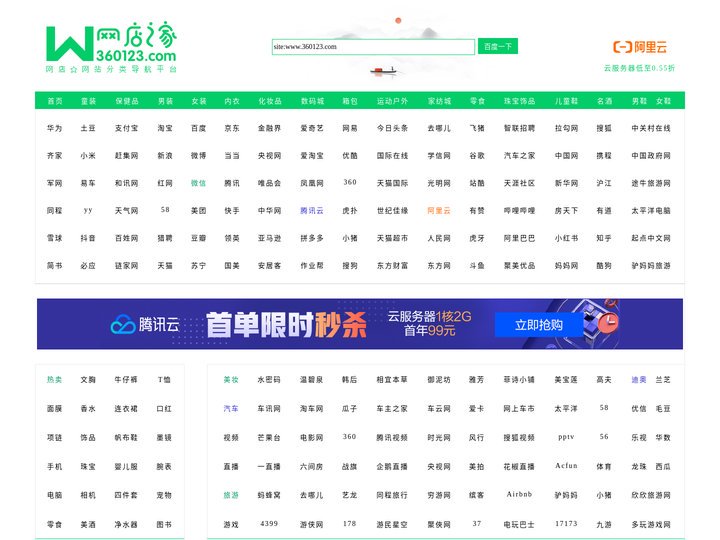Visit the 今日头条 link
The image size is (720, 540).
click(392, 128)
